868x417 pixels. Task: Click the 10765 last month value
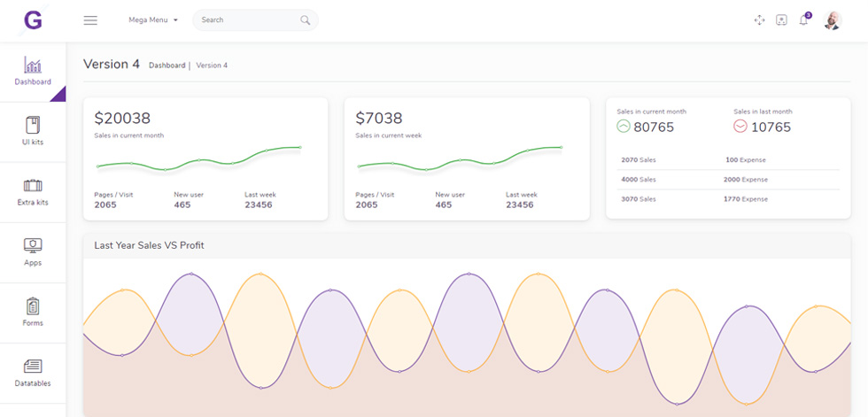771,127
